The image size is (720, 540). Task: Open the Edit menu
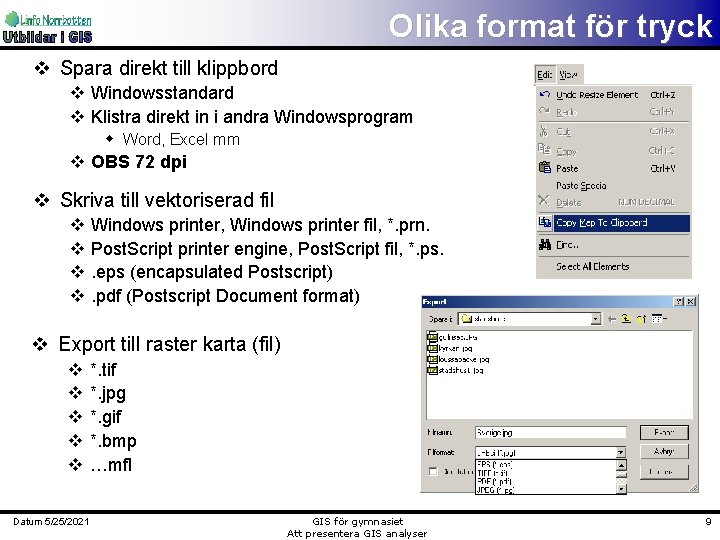pyautogui.click(x=545, y=74)
